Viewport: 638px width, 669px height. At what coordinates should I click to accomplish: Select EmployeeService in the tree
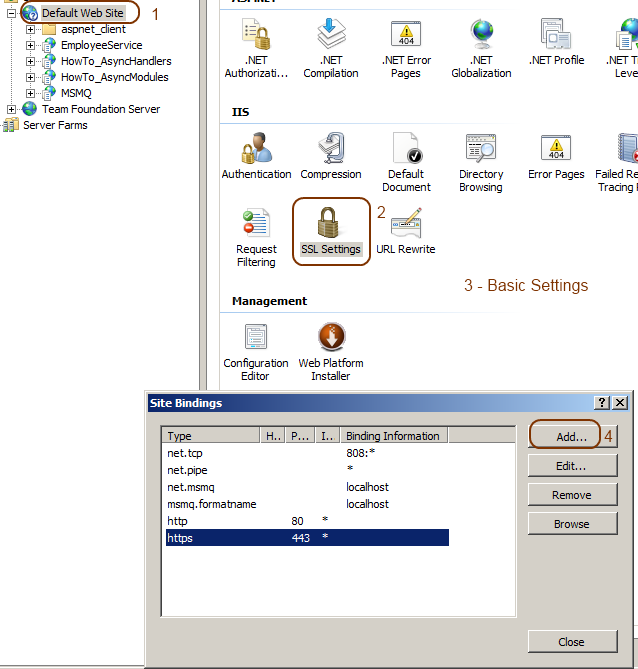101,45
